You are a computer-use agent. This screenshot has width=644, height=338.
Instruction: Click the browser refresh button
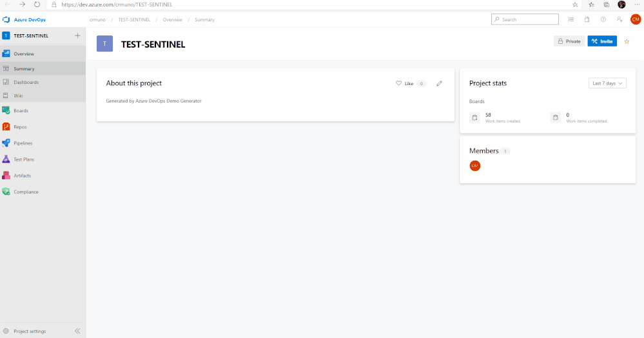37,5
